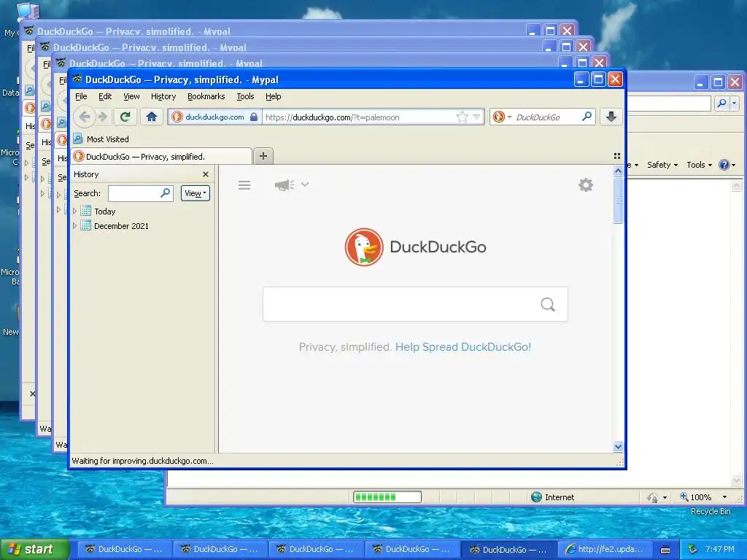Open the downloads arrow button
747x560 pixels.
click(611, 117)
